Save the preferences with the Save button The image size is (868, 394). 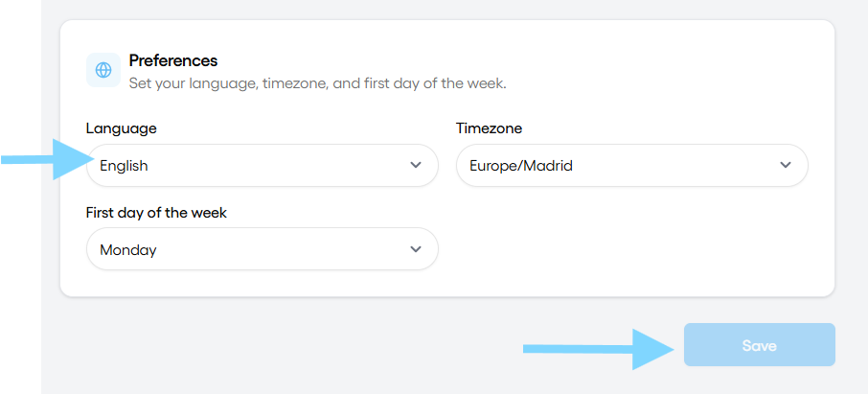760,345
